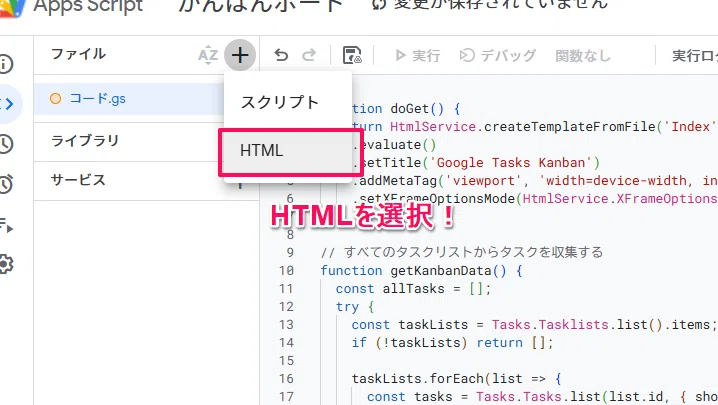Click the Apps Script logo

(x=11, y=7)
